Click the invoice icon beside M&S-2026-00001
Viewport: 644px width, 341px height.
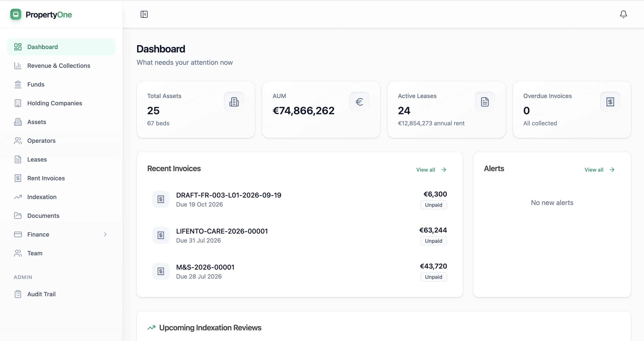(x=161, y=271)
